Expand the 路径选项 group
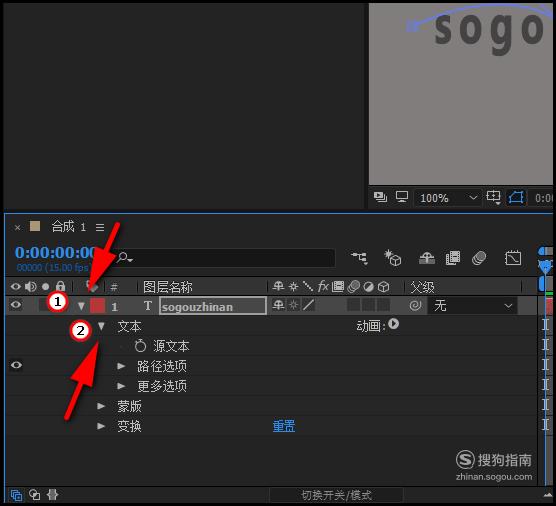This screenshot has width=556, height=506. coord(121,366)
